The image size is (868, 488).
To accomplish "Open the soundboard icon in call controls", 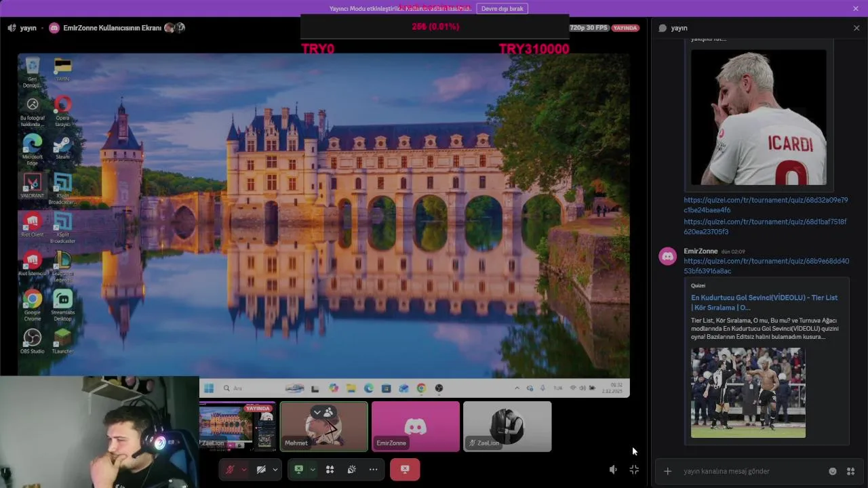I will (351, 470).
